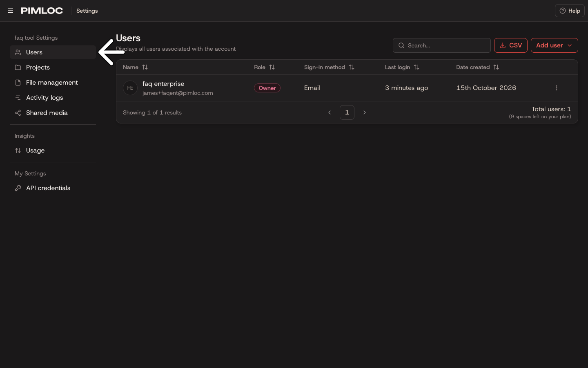Screen dimensions: 588x368
Task: Expand the Add user dropdown
Action: point(555,45)
